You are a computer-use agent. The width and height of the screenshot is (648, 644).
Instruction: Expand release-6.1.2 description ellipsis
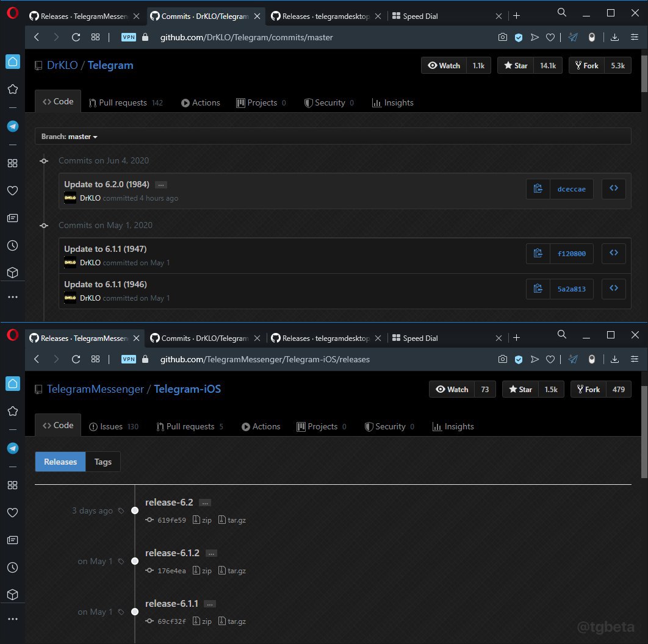[x=211, y=554]
